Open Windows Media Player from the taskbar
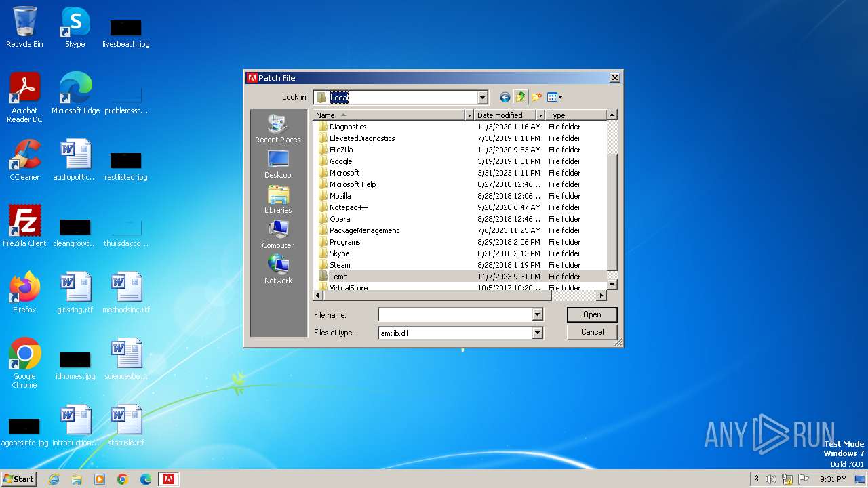This screenshot has width=868, height=488. click(x=100, y=479)
